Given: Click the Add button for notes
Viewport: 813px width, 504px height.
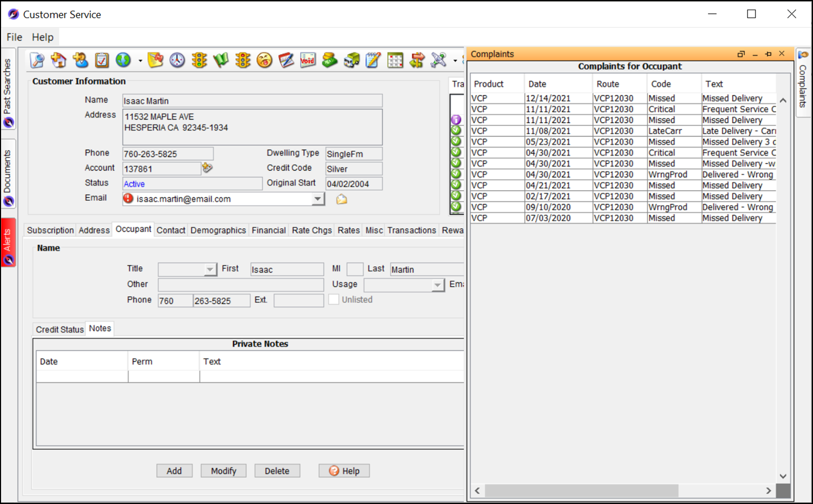Looking at the screenshot, I should pos(174,471).
